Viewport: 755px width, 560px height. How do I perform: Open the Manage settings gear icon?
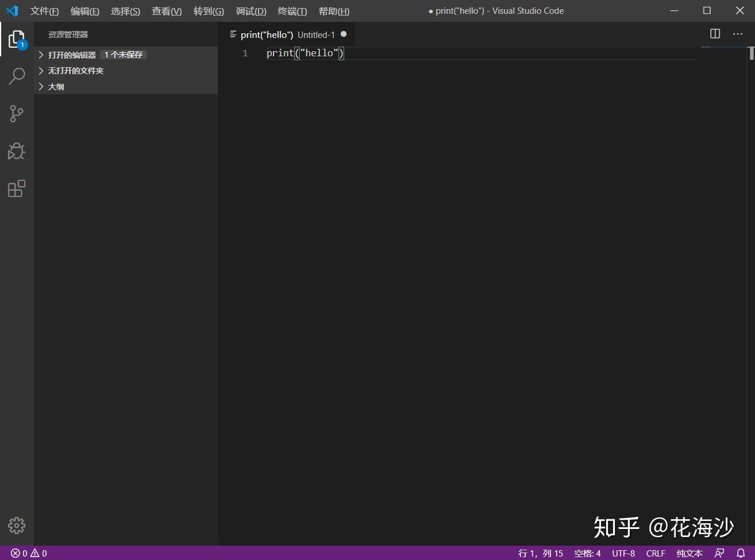tap(17, 524)
